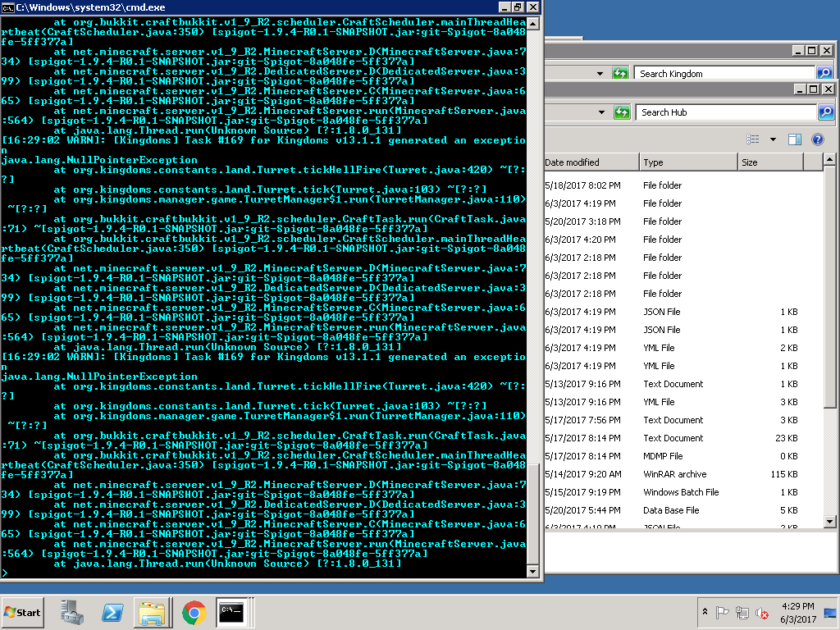Maximize the Kingdom explorer window
840x630 pixels.
[x=812, y=50]
